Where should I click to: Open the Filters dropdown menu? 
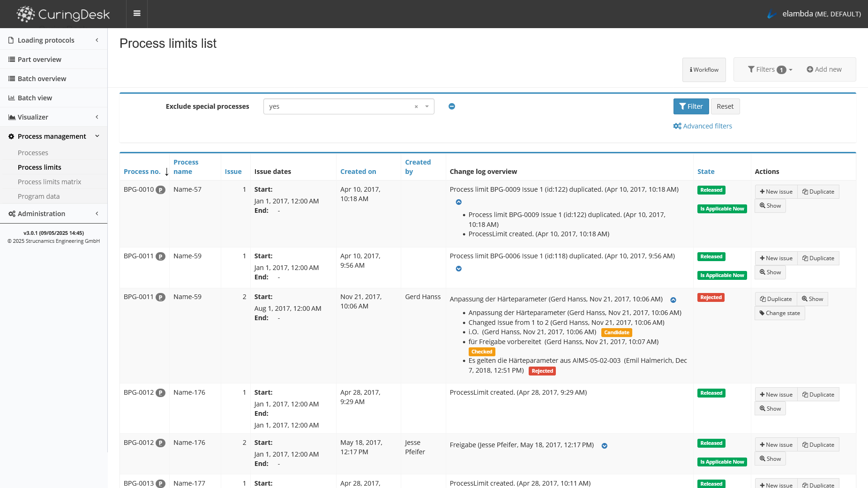pos(770,69)
